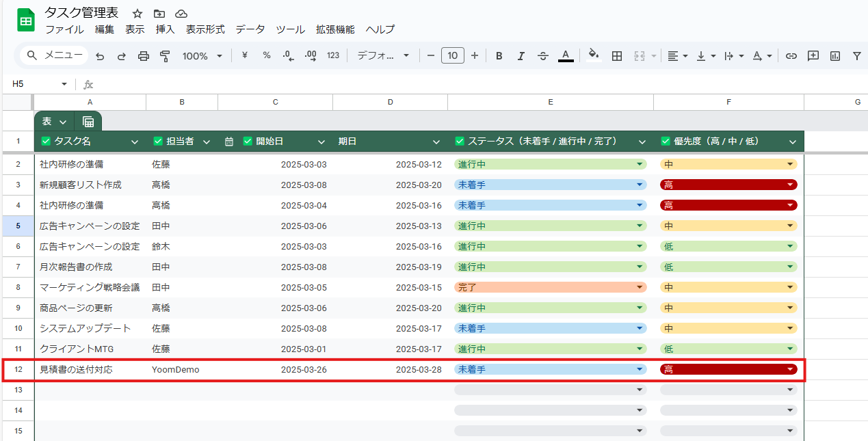Click the undo arrow in the toolbar
Viewport: 868px width, 441px height.
coord(100,56)
